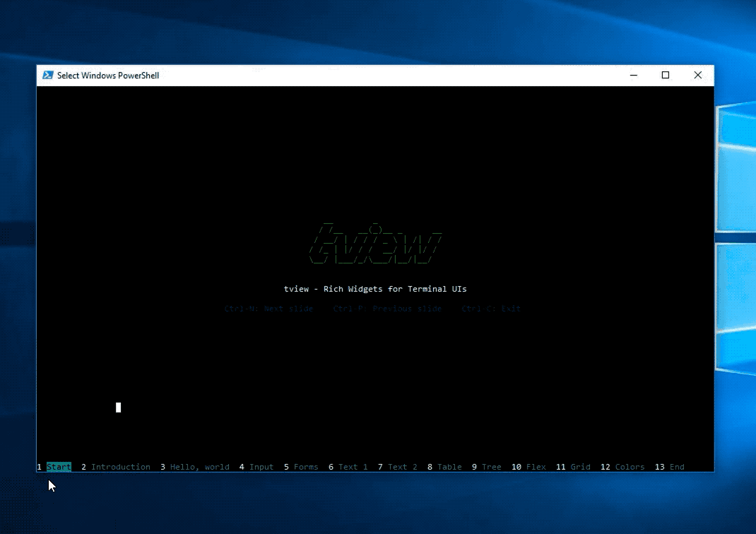
Task: Click the 'Ctrl-C: Exit' hint text
Action: point(491,309)
